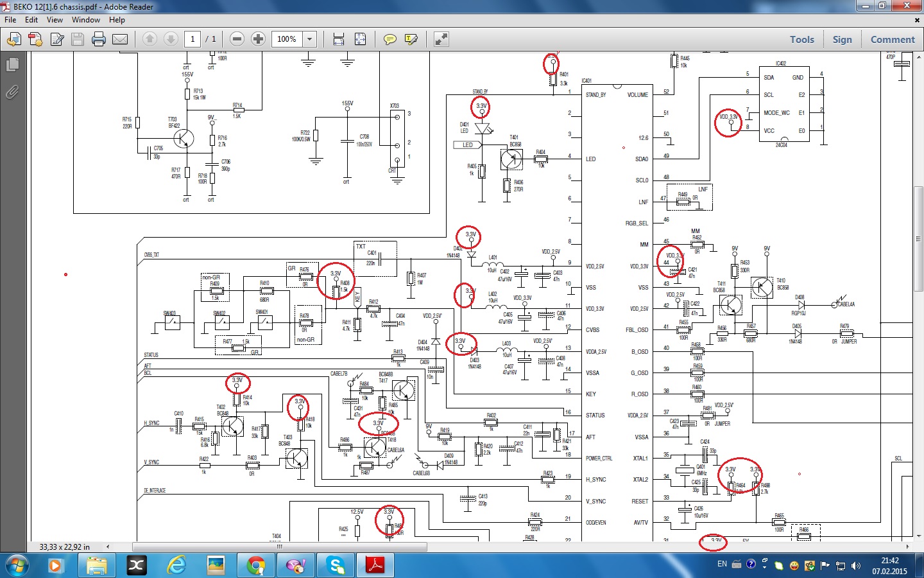The height and width of the screenshot is (578, 924).
Task: Click the create PDF online button
Action: pos(35,39)
